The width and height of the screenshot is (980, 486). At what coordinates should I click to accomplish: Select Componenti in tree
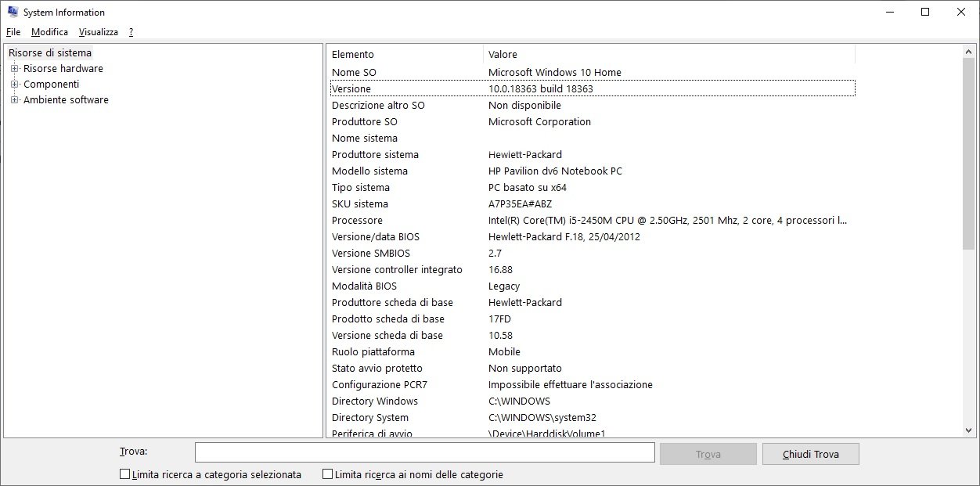tap(52, 85)
